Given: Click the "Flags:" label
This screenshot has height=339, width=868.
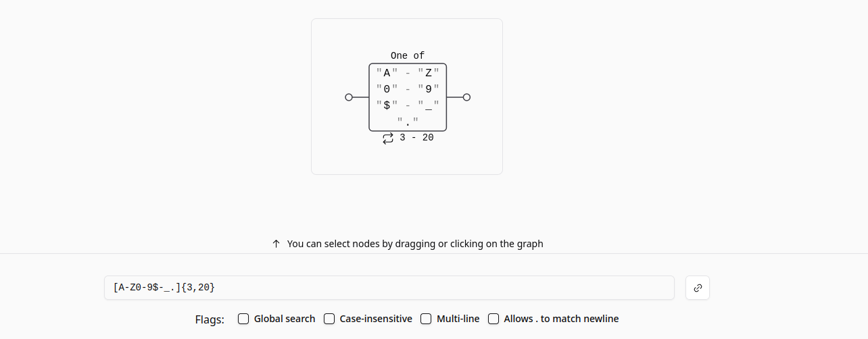Looking at the screenshot, I should [x=210, y=319].
